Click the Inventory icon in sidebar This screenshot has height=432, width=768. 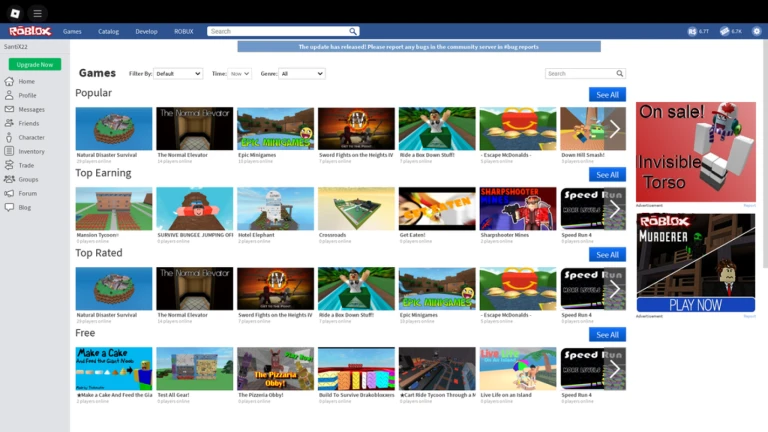pos(10,151)
